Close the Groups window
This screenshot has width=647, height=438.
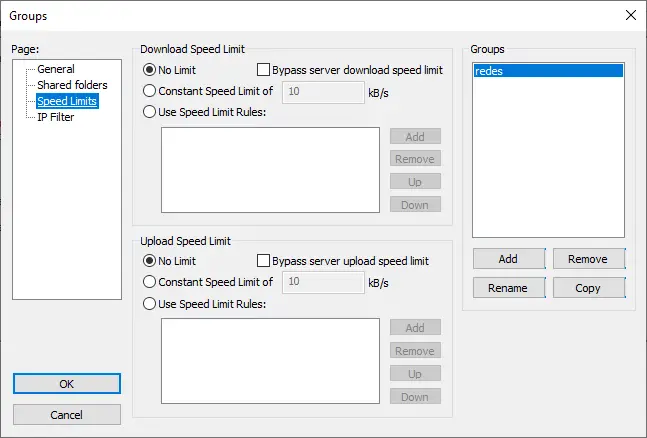pos(630,15)
